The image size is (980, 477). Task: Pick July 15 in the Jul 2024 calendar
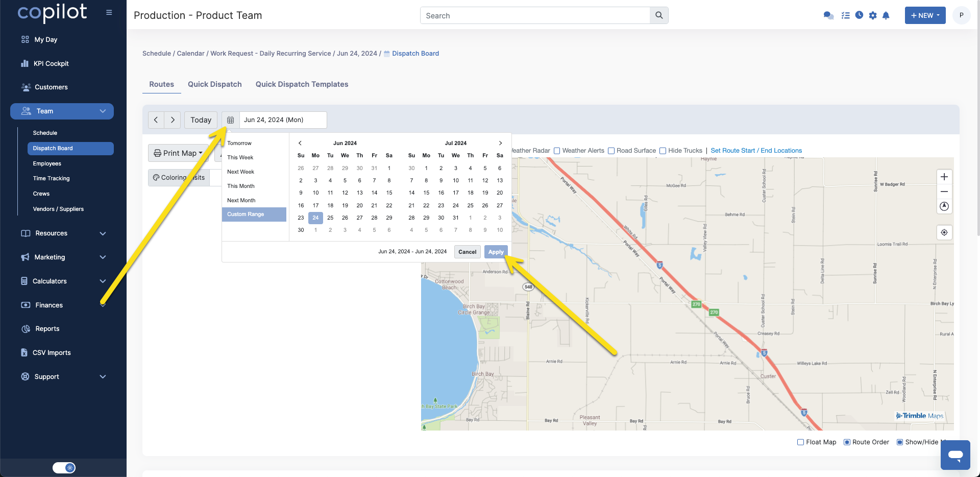pos(426,193)
